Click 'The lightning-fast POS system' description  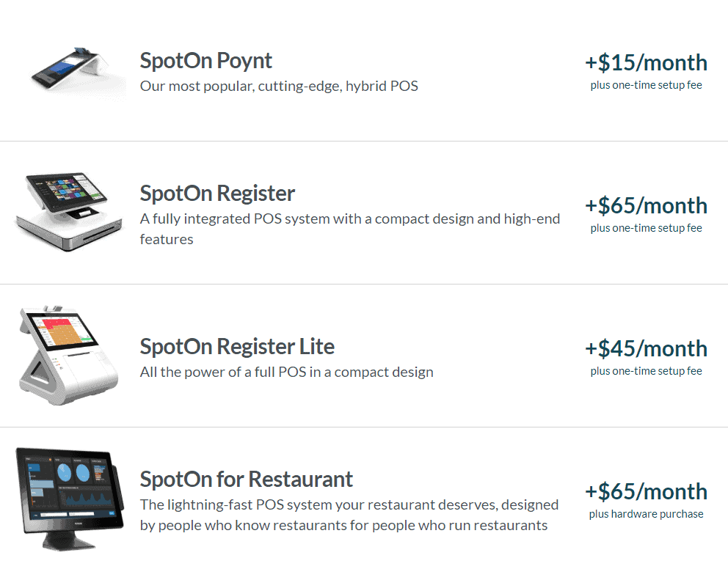point(349,515)
